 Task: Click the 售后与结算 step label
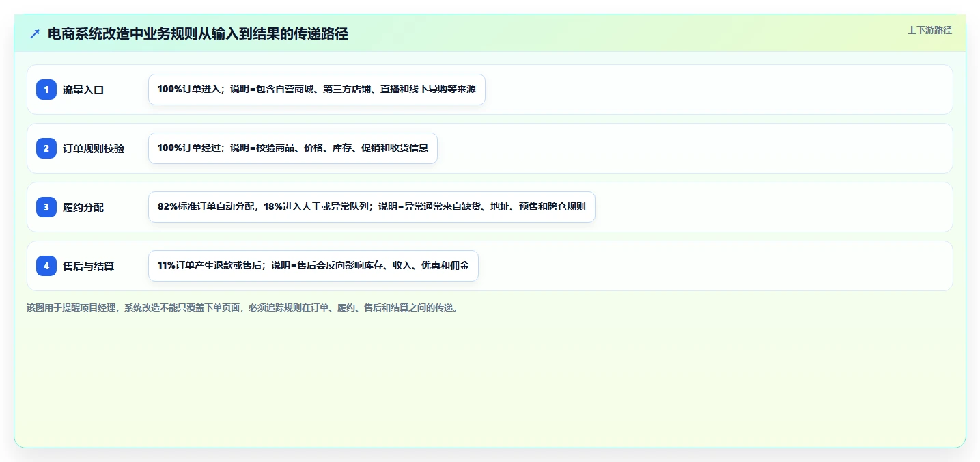[x=88, y=266]
